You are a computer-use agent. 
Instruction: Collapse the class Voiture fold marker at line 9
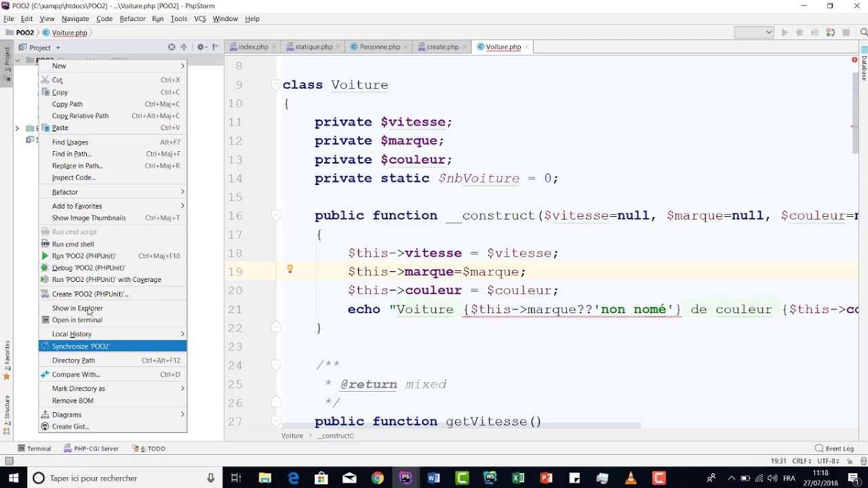coord(276,85)
